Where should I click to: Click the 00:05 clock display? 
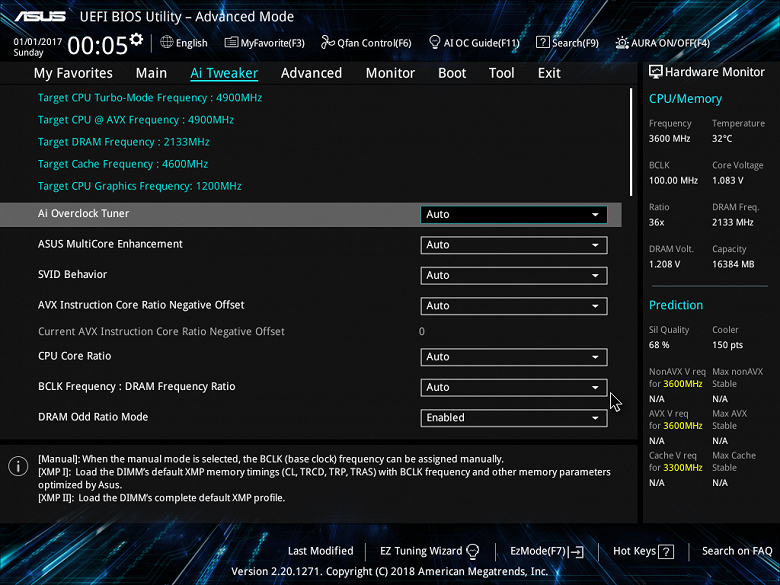[98, 45]
